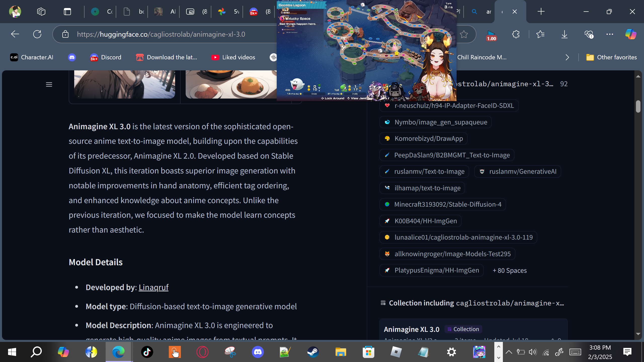
Task: Open Wi-Fi network settings in tray
Action: click(x=546, y=352)
